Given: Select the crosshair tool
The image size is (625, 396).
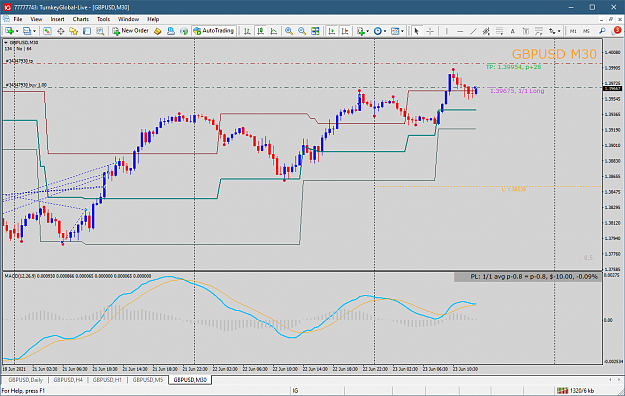Looking at the screenshot, I should pos(430,31).
